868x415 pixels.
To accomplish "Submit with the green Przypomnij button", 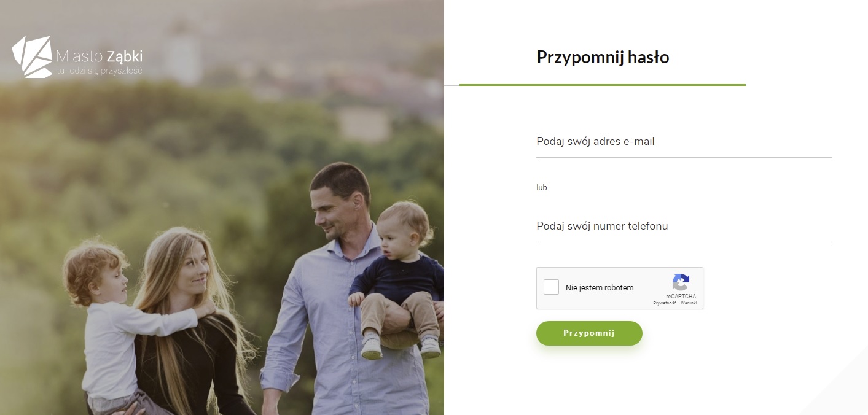I will point(589,333).
